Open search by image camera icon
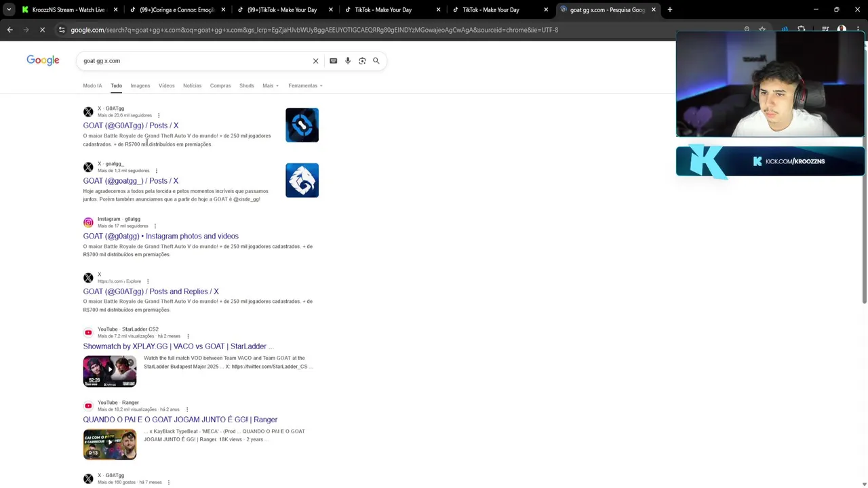Viewport: 868px width, 488px height. pyautogui.click(x=362, y=61)
